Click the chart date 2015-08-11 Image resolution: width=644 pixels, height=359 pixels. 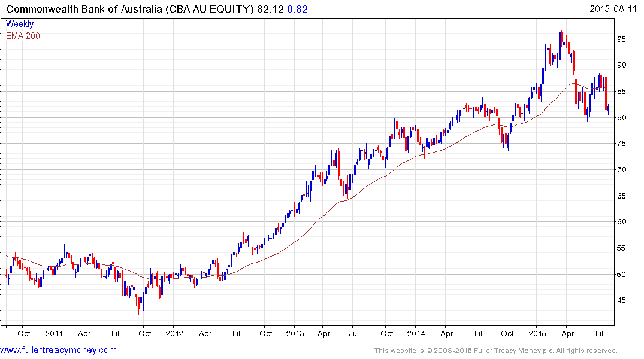(613, 9)
